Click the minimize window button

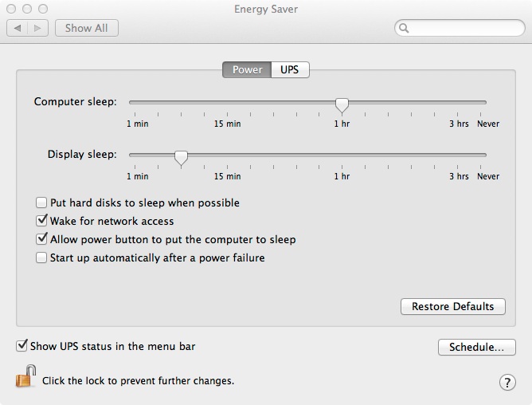click(x=27, y=9)
